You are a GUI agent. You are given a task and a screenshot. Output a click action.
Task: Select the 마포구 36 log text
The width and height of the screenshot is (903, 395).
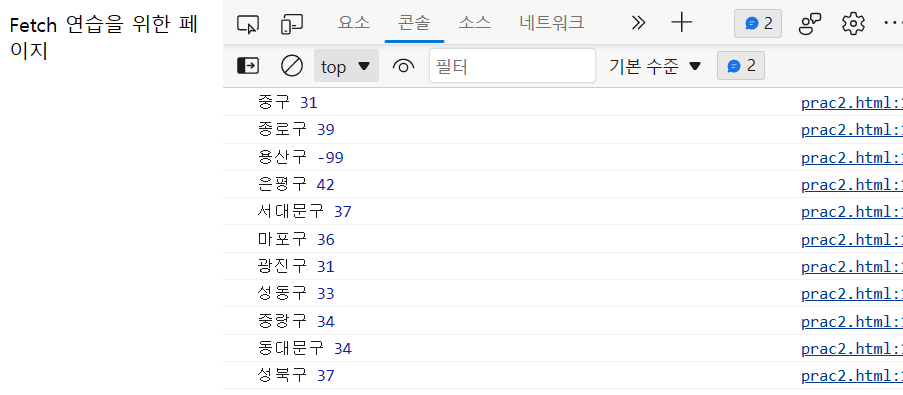(x=296, y=239)
